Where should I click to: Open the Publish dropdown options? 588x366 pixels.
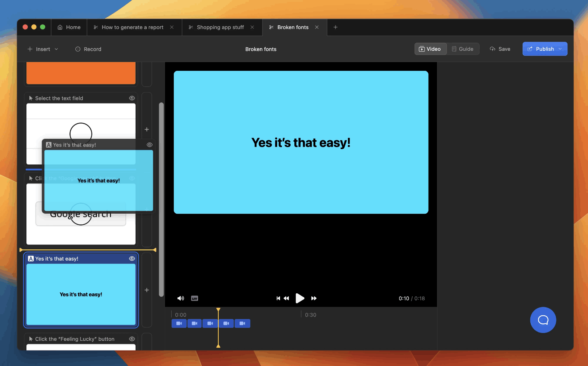tap(560, 49)
